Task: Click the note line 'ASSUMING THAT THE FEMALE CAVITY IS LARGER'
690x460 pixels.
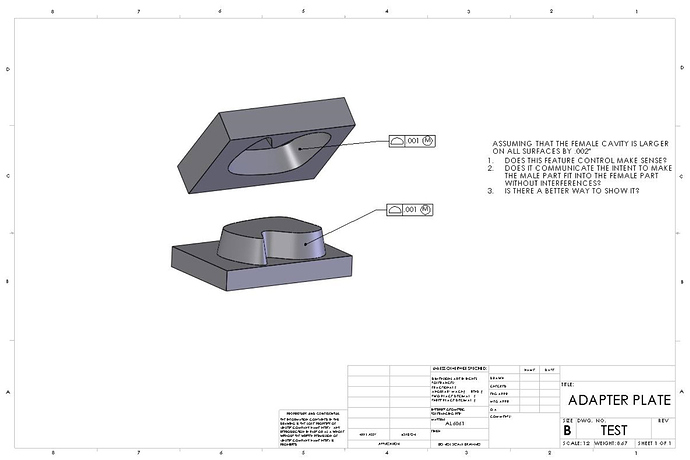Action: [580, 144]
